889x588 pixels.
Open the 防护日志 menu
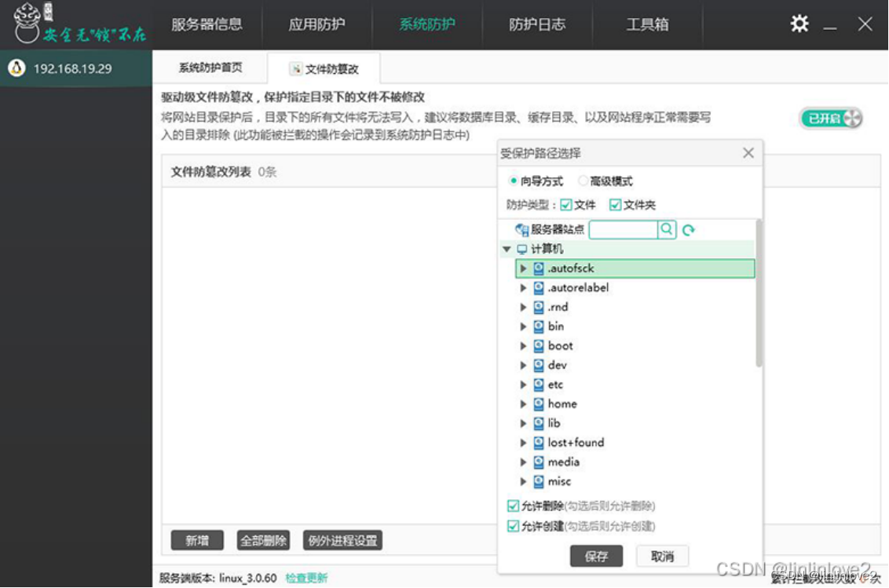tap(537, 24)
